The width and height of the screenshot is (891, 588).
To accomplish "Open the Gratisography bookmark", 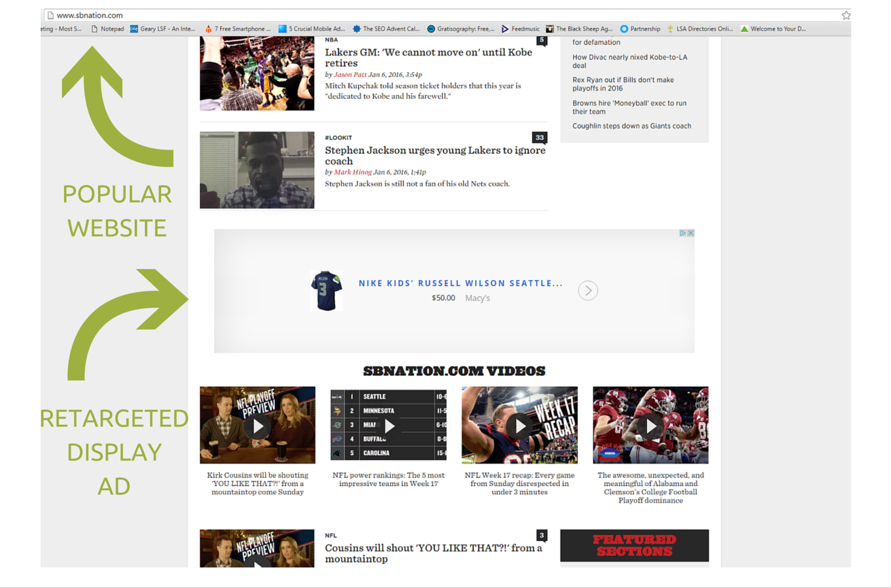I will 460,29.
